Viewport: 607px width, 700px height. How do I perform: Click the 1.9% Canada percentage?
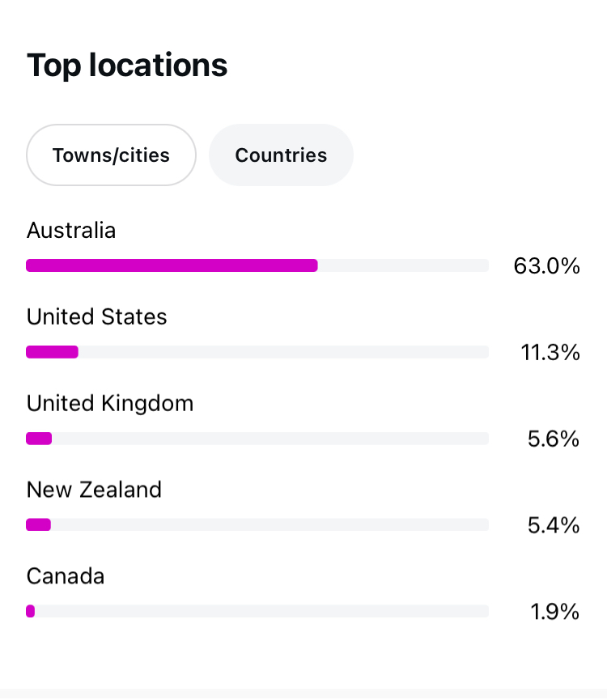tap(555, 612)
